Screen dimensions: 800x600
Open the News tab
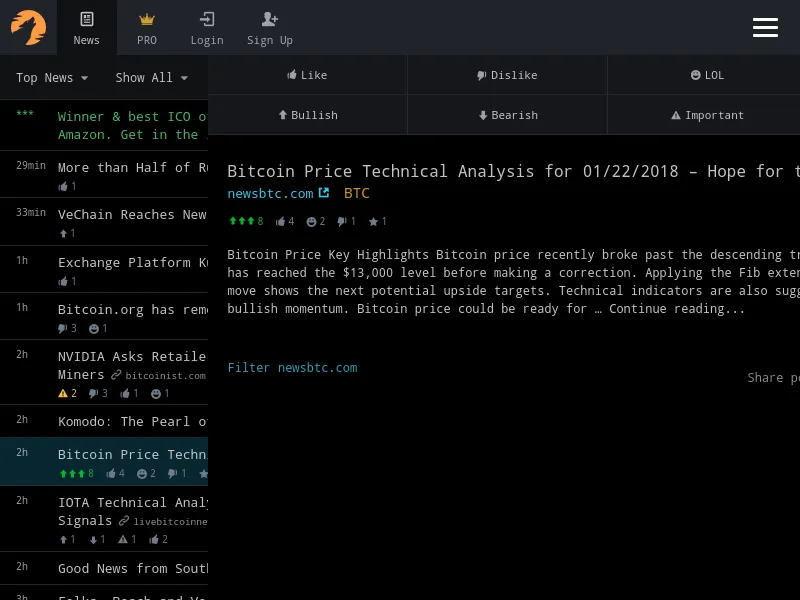coord(87,28)
